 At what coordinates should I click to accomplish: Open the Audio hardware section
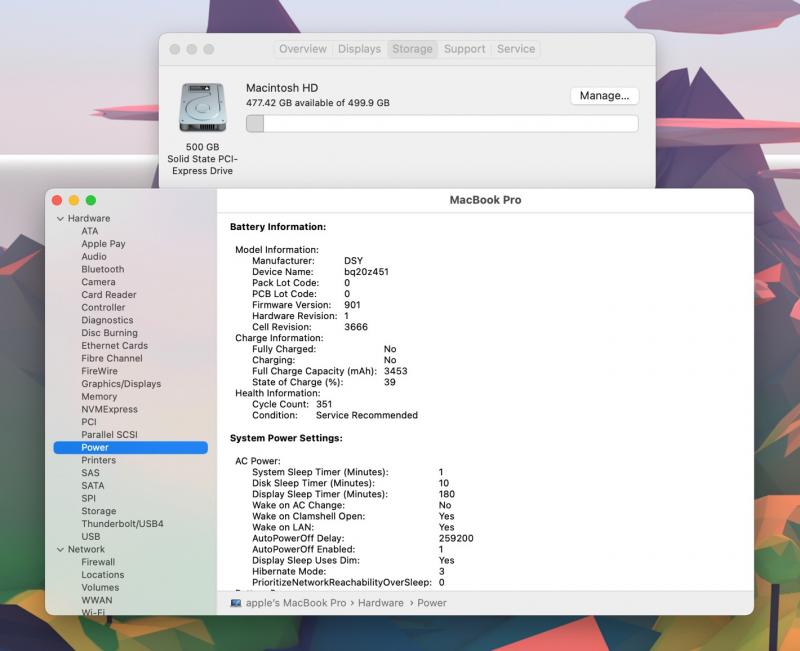point(94,257)
